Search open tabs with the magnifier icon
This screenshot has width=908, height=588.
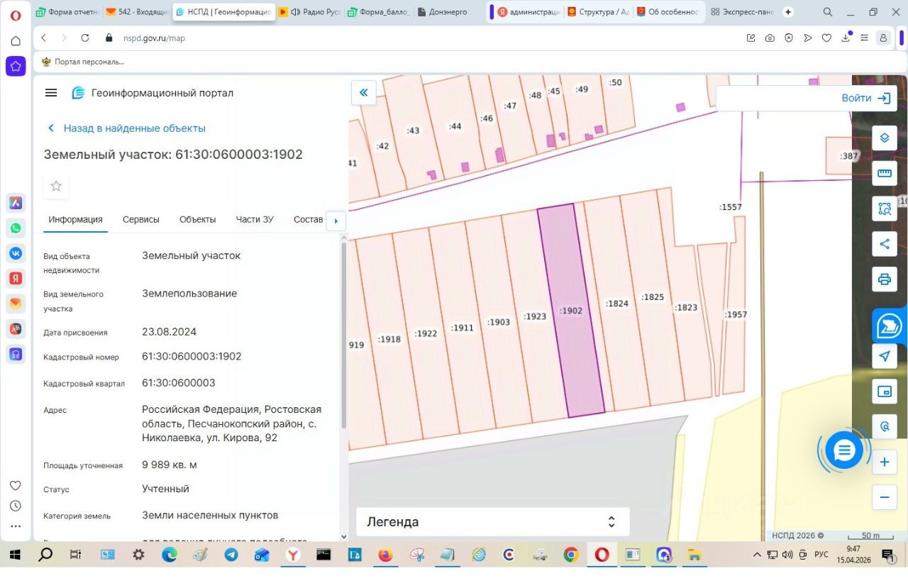[x=828, y=12]
